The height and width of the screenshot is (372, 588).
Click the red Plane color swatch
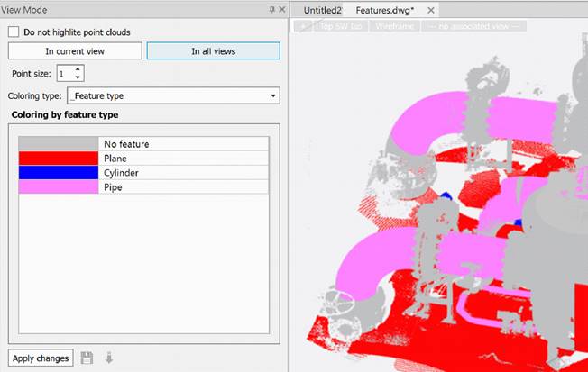[x=59, y=159]
